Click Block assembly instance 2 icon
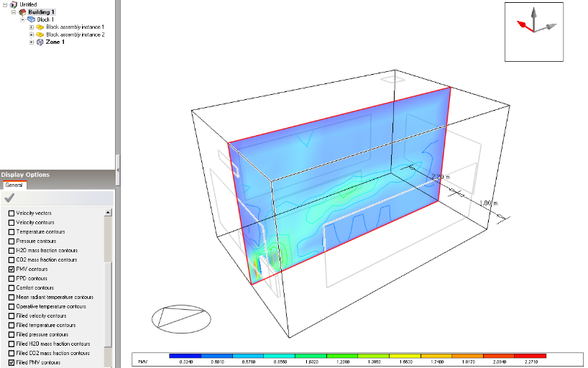The image size is (588, 368). point(40,34)
